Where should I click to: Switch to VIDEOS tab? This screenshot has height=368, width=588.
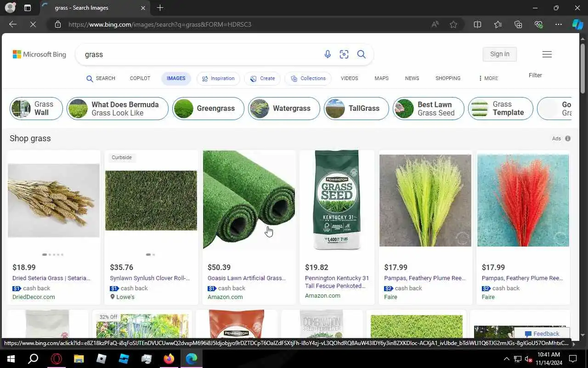(349, 78)
